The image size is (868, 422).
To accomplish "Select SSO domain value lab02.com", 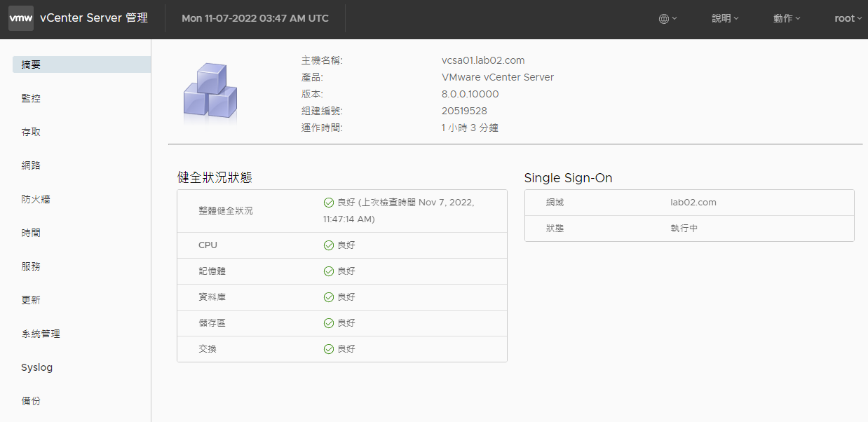I will [693, 203].
